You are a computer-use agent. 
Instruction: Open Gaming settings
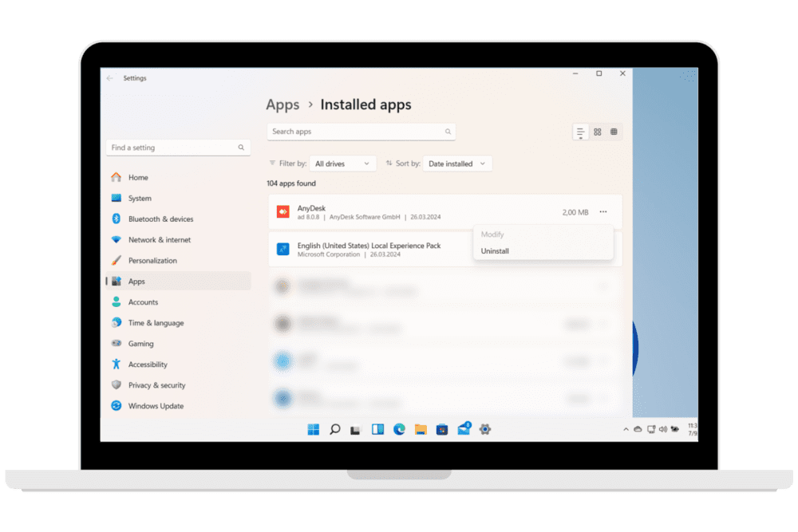(178, 344)
